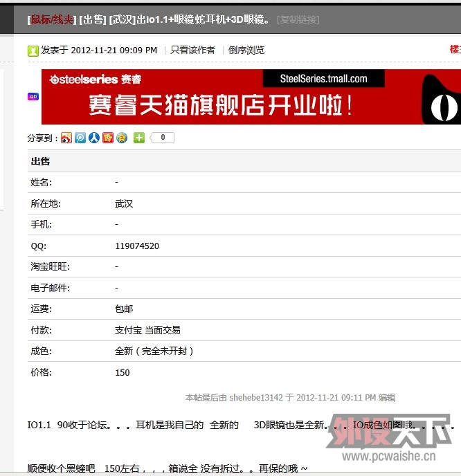Click condition value 全新（完全未开封）
This screenshot has width=461, height=476.
pyautogui.click(x=154, y=351)
